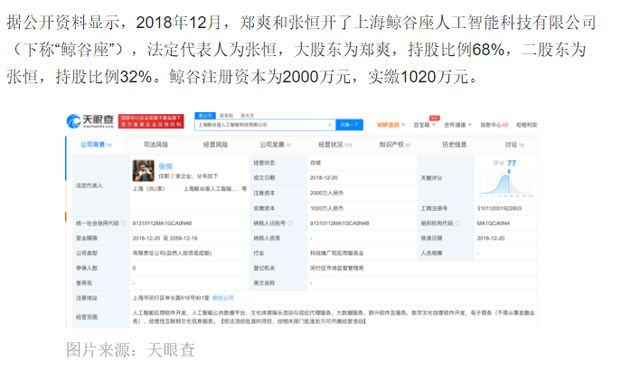Click the 经营范围 description text
This screenshot has height=371, width=640.
pos(333,317)
